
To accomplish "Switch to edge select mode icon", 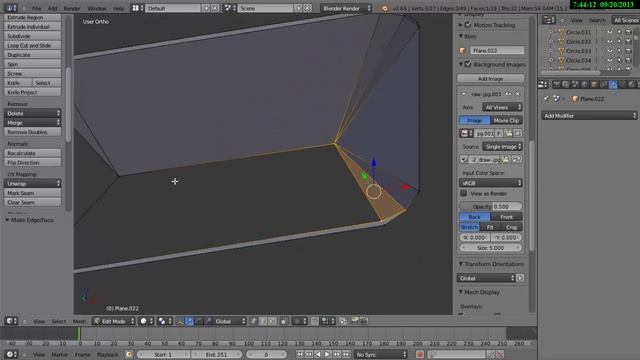I will pos(263,322).
